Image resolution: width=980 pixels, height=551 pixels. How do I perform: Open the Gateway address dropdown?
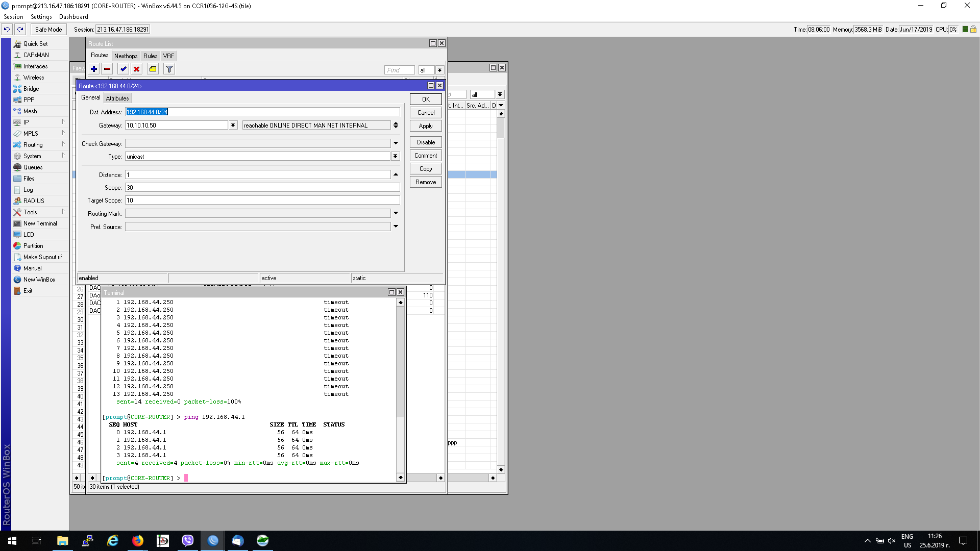pos(233,126)
